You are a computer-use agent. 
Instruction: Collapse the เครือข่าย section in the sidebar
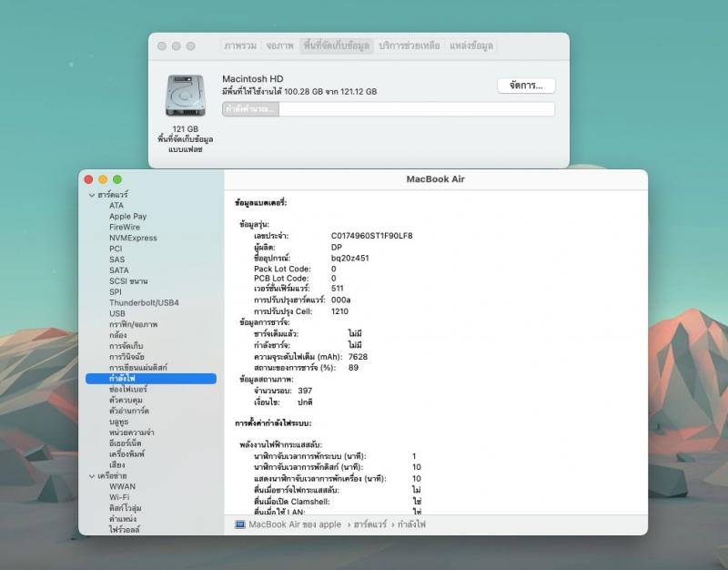tap(92, 476)
